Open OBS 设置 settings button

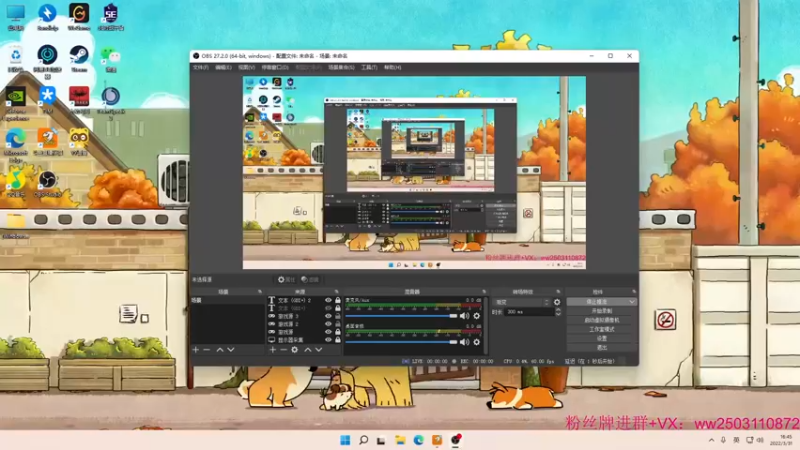[x=602, y=338]
